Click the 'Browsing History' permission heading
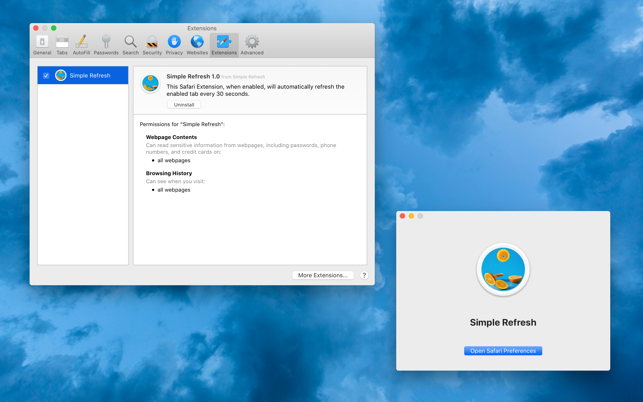This screenshot has height=402, width=643. click(169, 173)
